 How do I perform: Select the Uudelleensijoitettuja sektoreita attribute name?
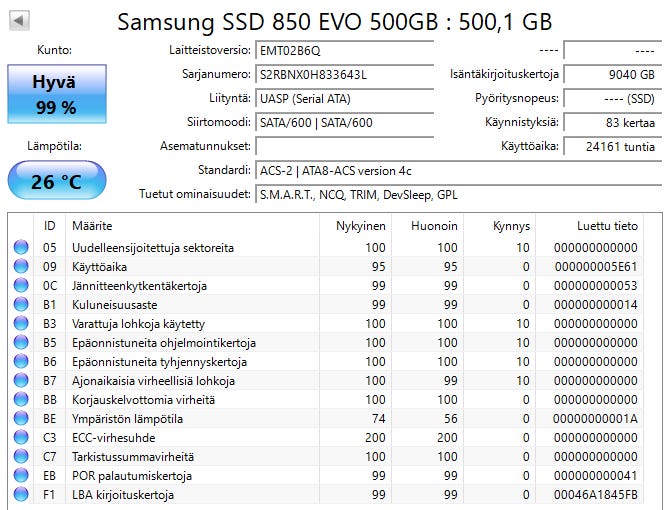[153, 248]
